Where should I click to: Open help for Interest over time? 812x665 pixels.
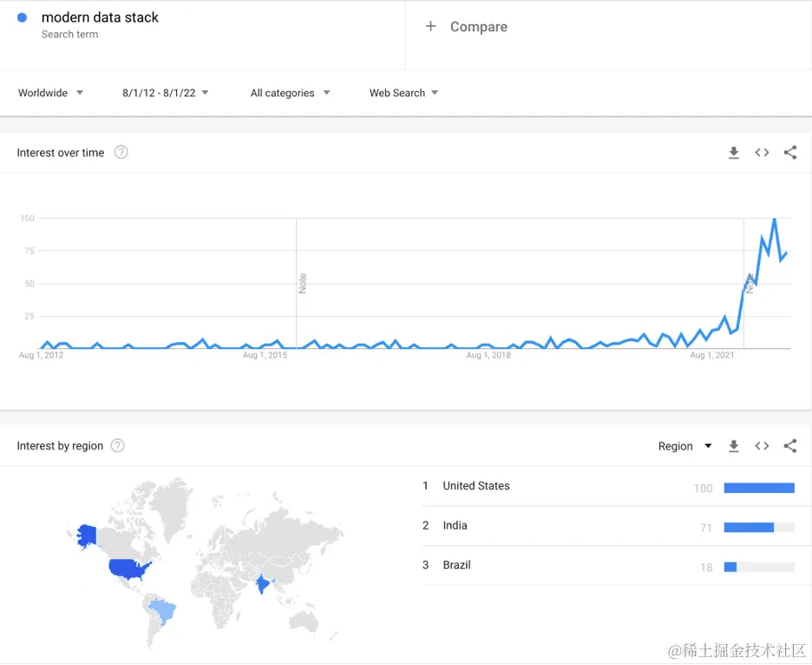point(121,153)
